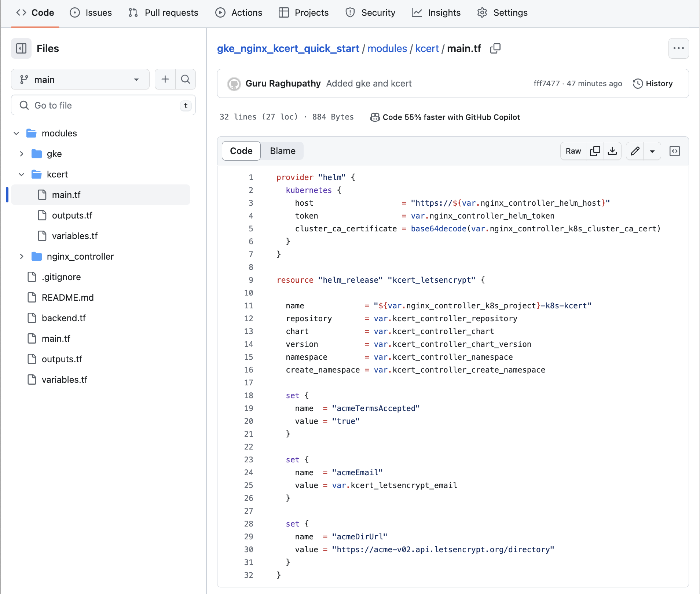The width and height of the screenshot is (700, 594).
Task: Expand the gke folder
Action: tap(21, 154)
